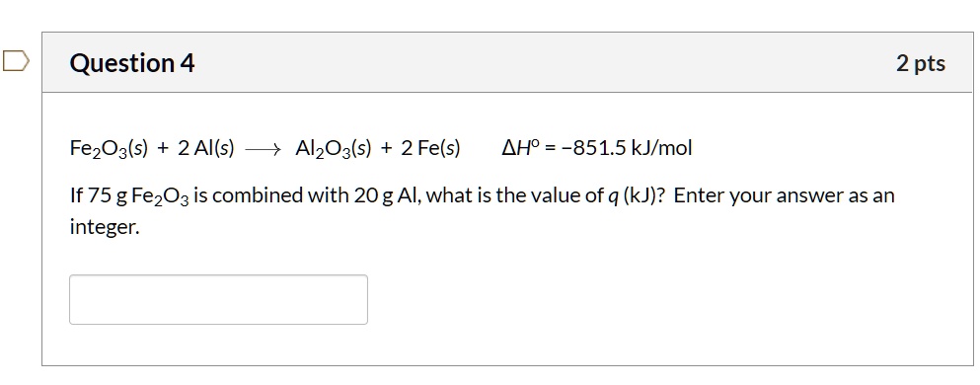The image size is (980, 385).
Task: Flag Question 4 with the bookmark icon
Action: (15, 61)
